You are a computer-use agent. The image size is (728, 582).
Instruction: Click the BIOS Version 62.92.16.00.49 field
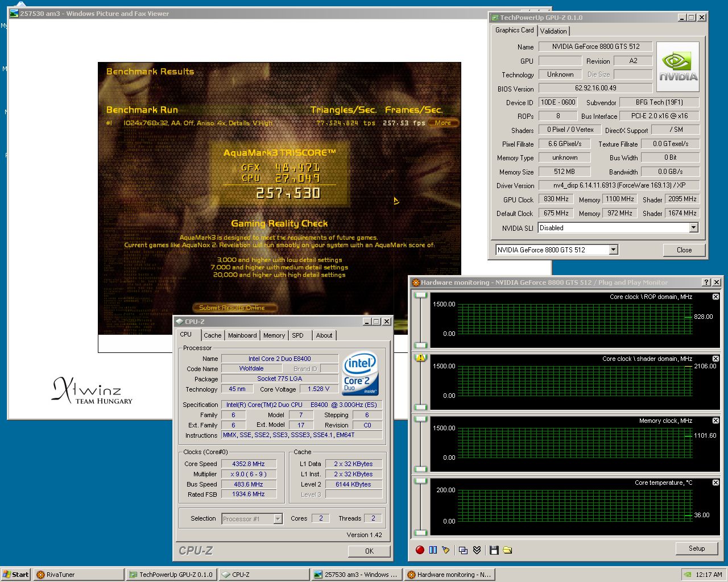pyautogui.click(x=595, y=88)
